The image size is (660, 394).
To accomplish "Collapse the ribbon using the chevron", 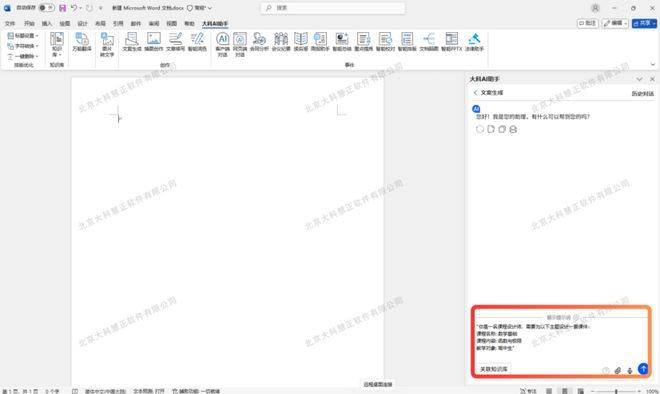I will click(653, 64).
